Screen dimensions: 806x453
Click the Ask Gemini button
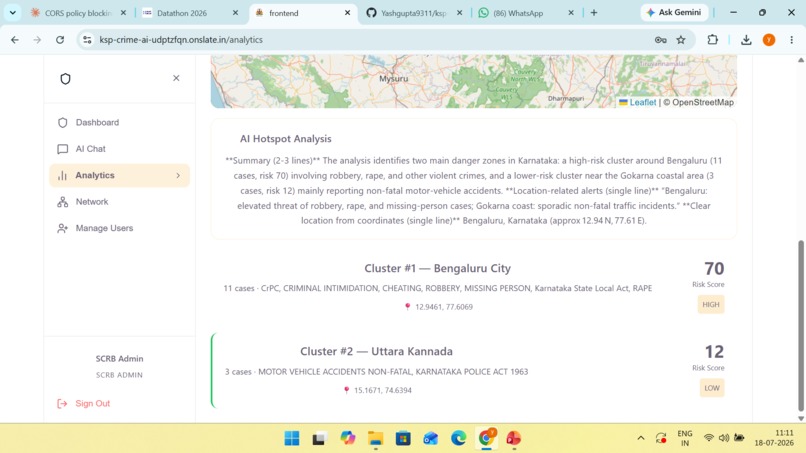pyautogui.click(x=674, y=12)
